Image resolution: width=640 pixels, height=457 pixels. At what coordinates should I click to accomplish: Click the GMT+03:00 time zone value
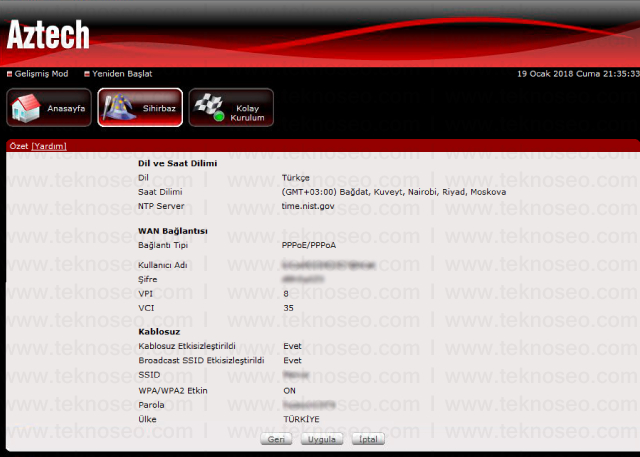pyautogui.click(x=394, y=192)
